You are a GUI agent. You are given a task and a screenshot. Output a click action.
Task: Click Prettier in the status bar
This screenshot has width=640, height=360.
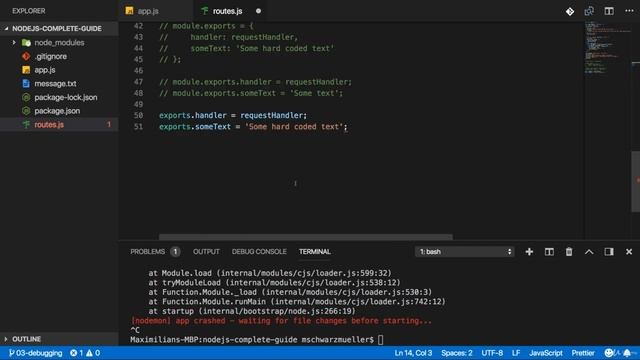583,353
